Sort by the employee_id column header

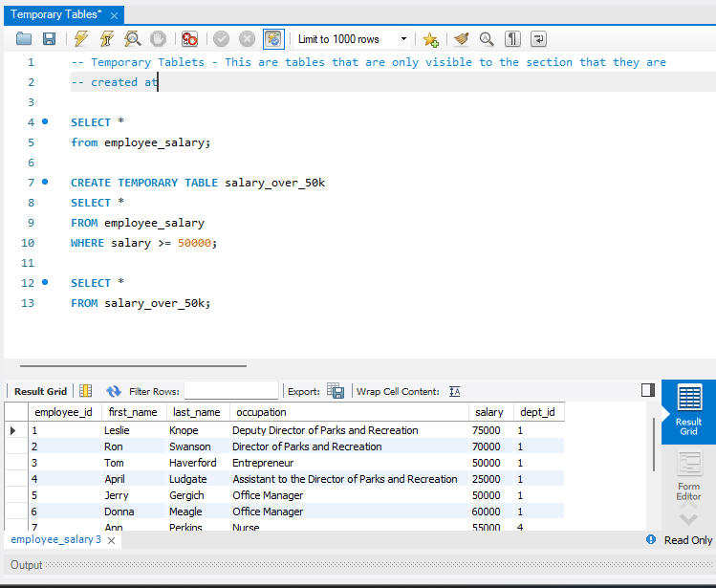click(63, 412)
